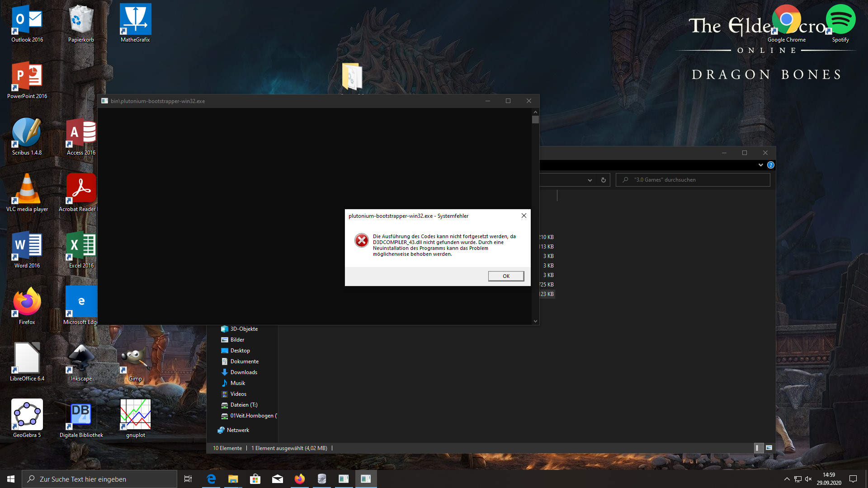The height and width of the screenshot is (488, 868).
Task: Launch Inkscape from the desktop
Action: (81, 362)
